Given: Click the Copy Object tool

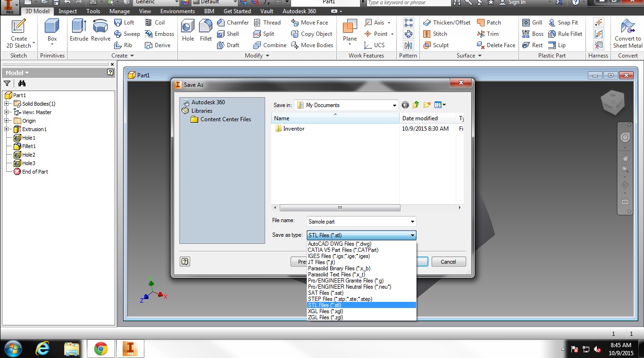Looking at the screenshot, I should pos(311,34).
